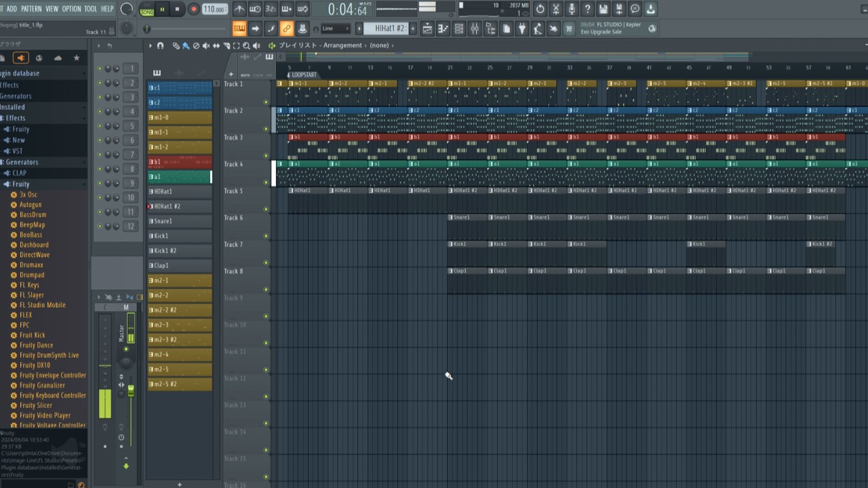Viewport: 868px width, 488px height.
Task: Open the Mixer view
Action: coord(475,28)
